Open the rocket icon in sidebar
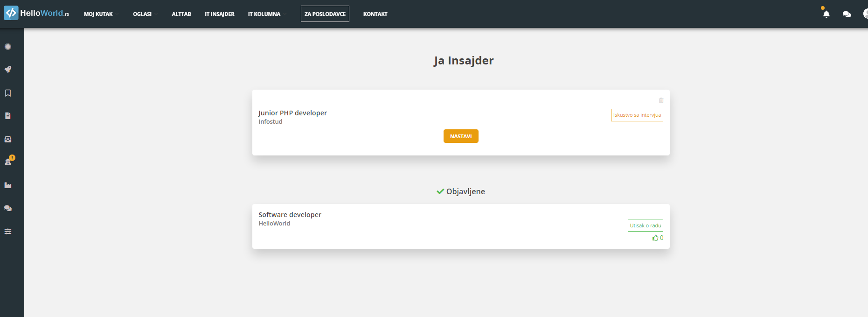The width and height of the screenshot is (868, 317). point(8,70)
